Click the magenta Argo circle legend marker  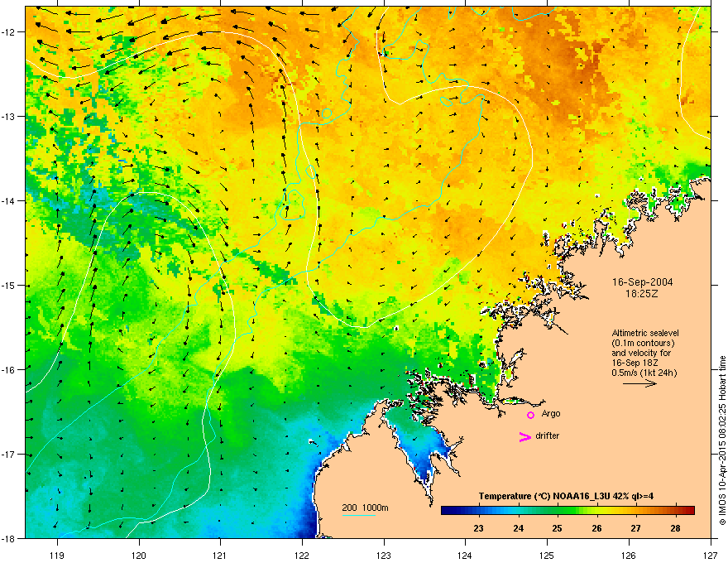click(530, 415)
